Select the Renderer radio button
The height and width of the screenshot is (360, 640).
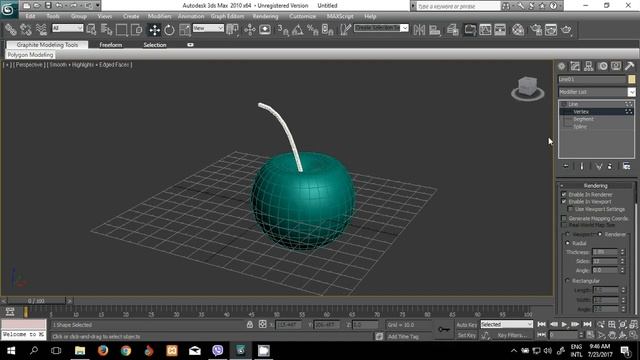[600, 234]
